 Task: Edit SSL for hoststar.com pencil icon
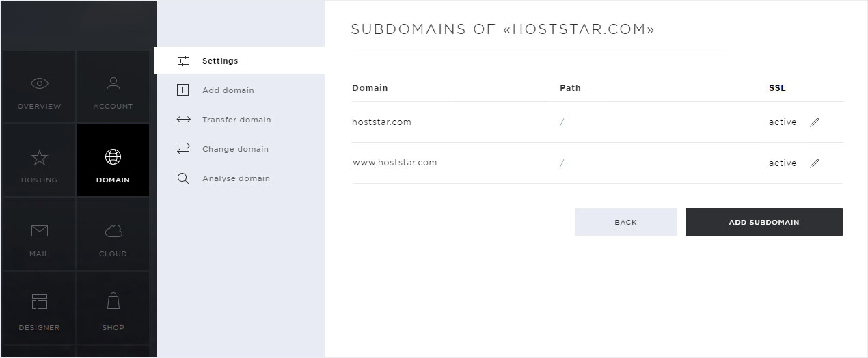(x=814, y=122)
